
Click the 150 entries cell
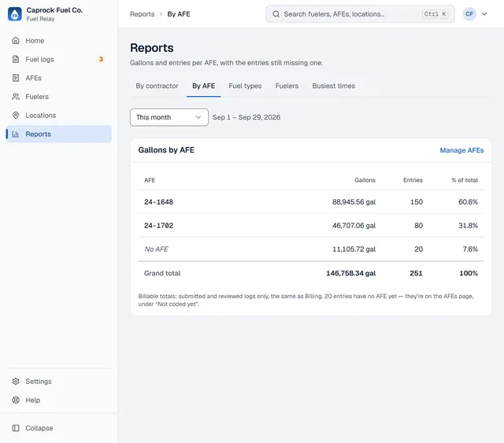[417, 201]
